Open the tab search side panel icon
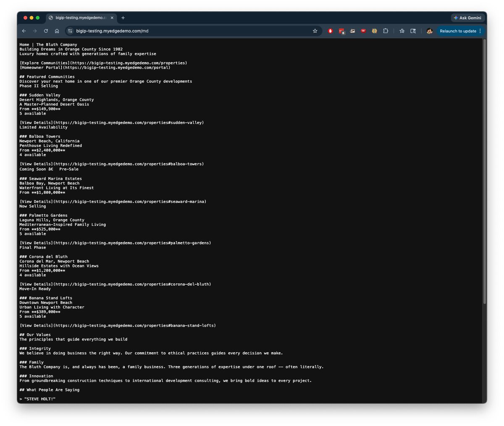The image size is (504, 426). click(413, 31)
